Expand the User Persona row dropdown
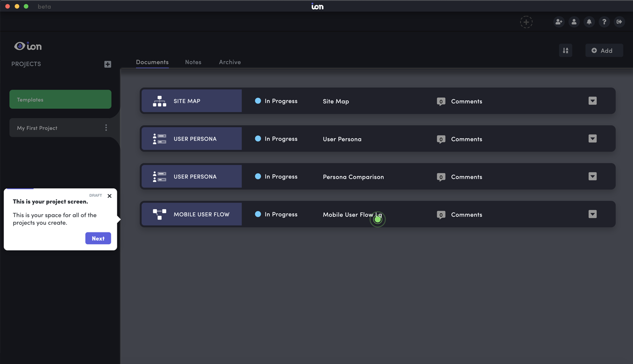The width and height of the screenshot is (633, 364). click(592, 138)
